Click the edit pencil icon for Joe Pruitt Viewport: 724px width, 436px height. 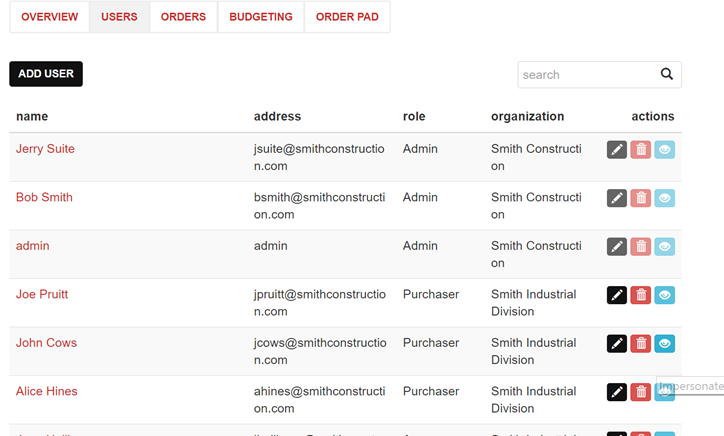pyautogui.click(x=617, y=295)
